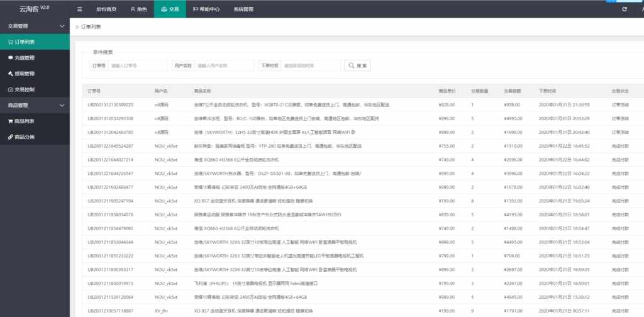Click the 用户名 column header
Viewport: 644px width, 317px height.
pos(161,91)
